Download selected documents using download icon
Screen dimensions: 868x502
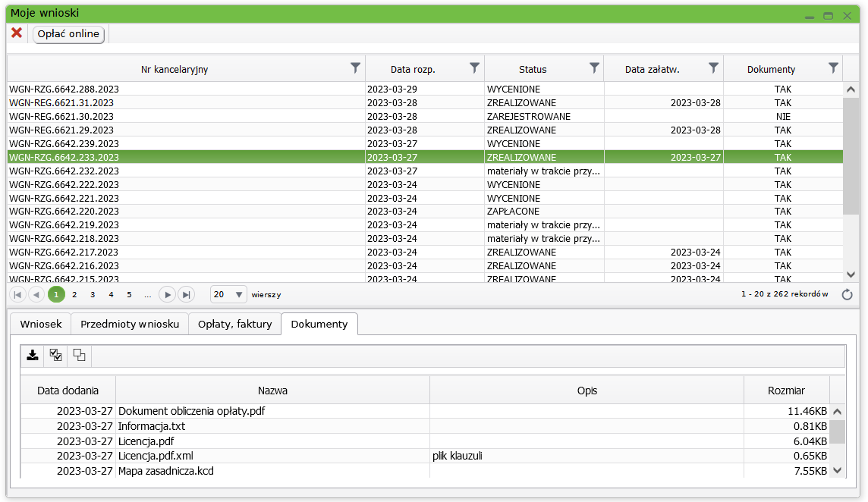(x=33, y=355)
